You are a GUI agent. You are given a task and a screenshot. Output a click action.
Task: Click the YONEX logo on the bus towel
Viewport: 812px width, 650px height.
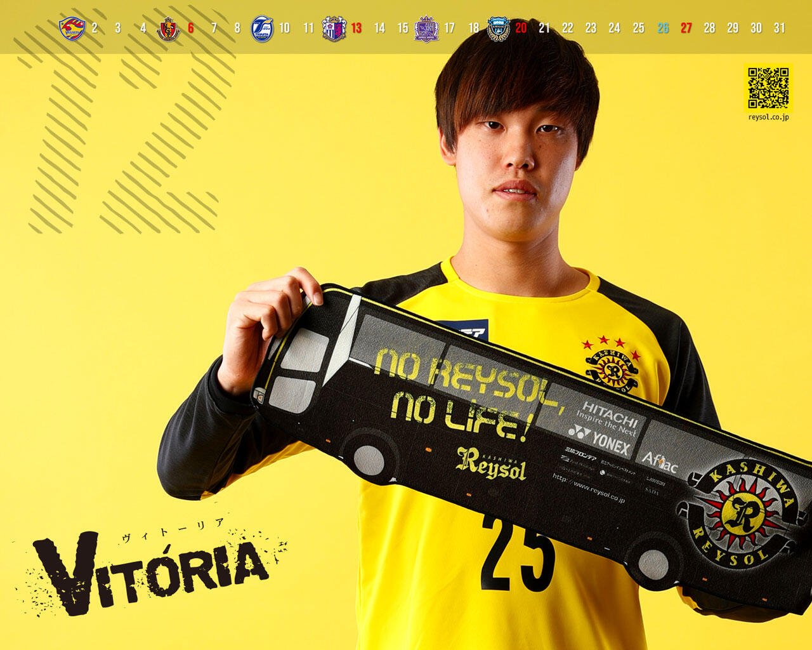tap(601, 439)
